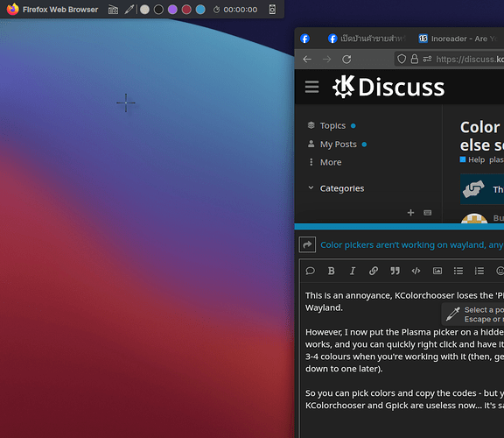The height and width of the screenshot is (438, 504).
Task: Click the topic title starting with Color
Action: pyautogui.click(x=481, y=136)
